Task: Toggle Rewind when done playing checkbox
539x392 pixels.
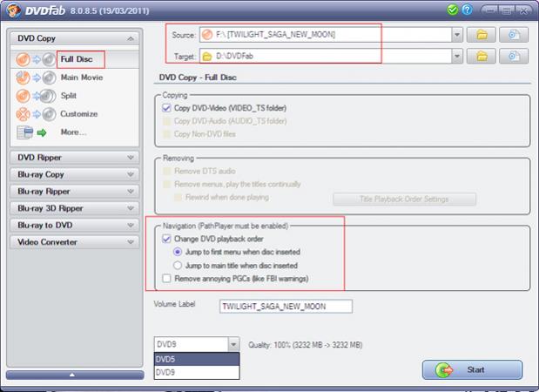Action: click(178, 198)
